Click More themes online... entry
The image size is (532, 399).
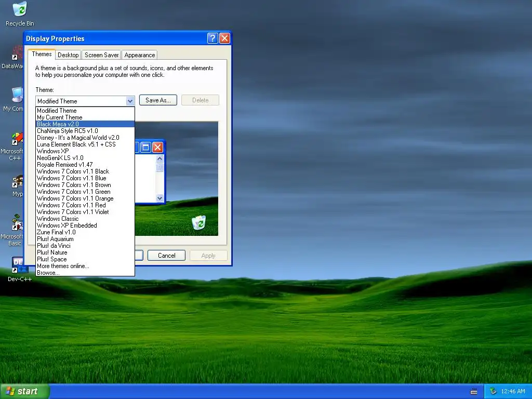[x=85, y=267]
